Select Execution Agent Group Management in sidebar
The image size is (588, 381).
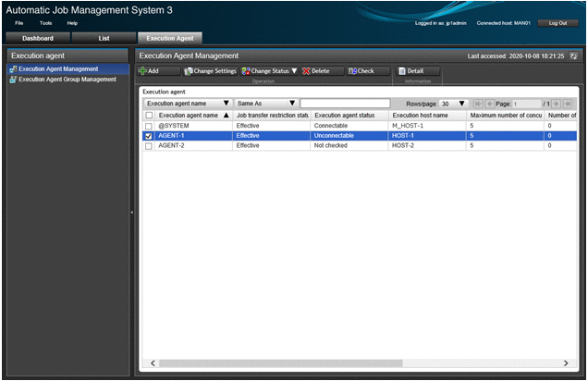tap(67, 80)
